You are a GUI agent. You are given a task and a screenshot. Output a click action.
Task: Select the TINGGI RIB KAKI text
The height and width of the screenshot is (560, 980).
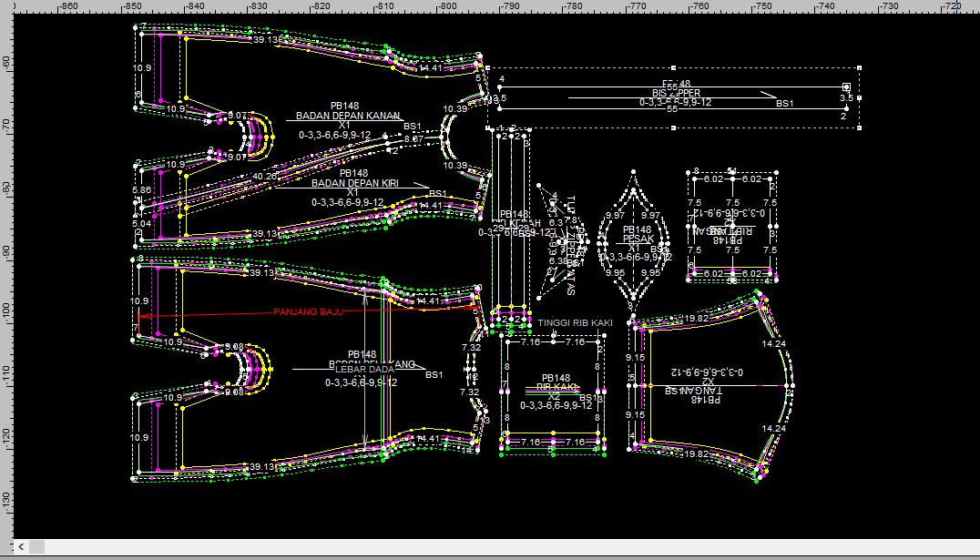[x=575, y=323]
